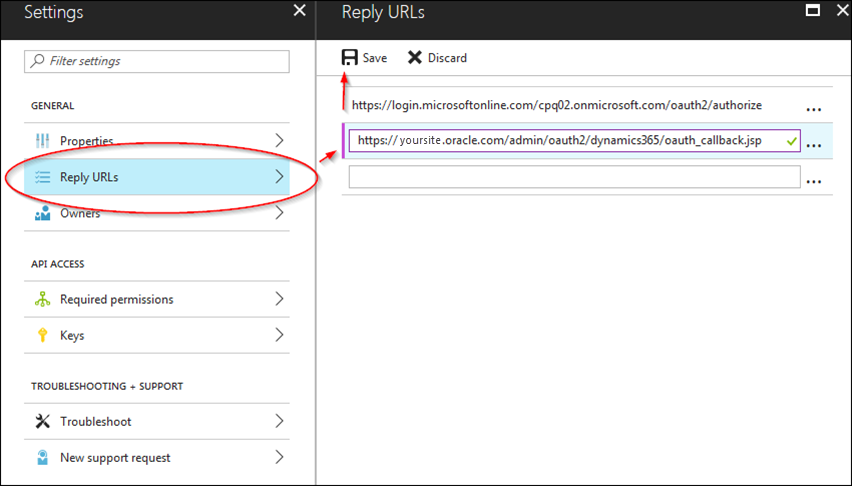Open the Owners settings item
The height and width of the screenshot is (486, 852).
(156, 213)
